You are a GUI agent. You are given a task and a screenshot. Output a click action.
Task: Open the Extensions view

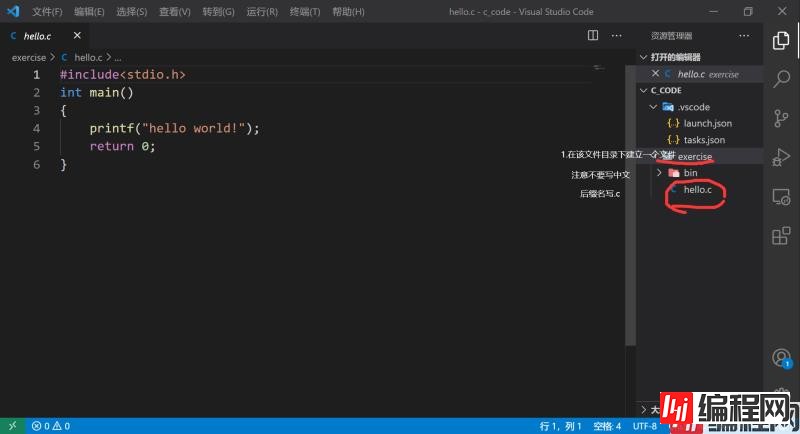coord(782,236)
